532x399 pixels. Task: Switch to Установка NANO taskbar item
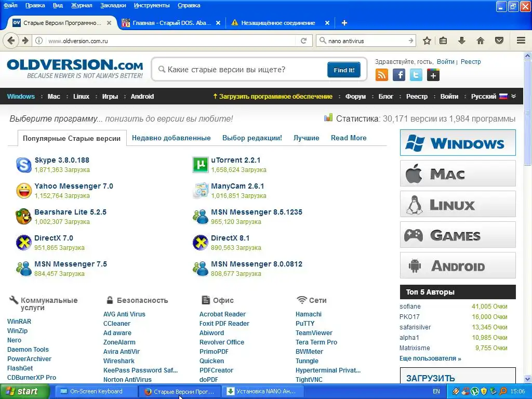pos(263,391)
